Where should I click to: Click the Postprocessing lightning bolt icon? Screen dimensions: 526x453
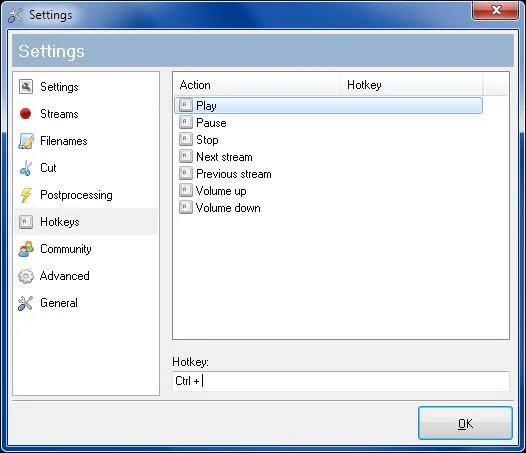26,195
